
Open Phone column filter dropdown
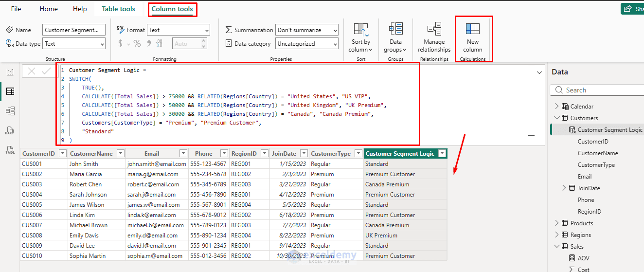pos(224,153)
